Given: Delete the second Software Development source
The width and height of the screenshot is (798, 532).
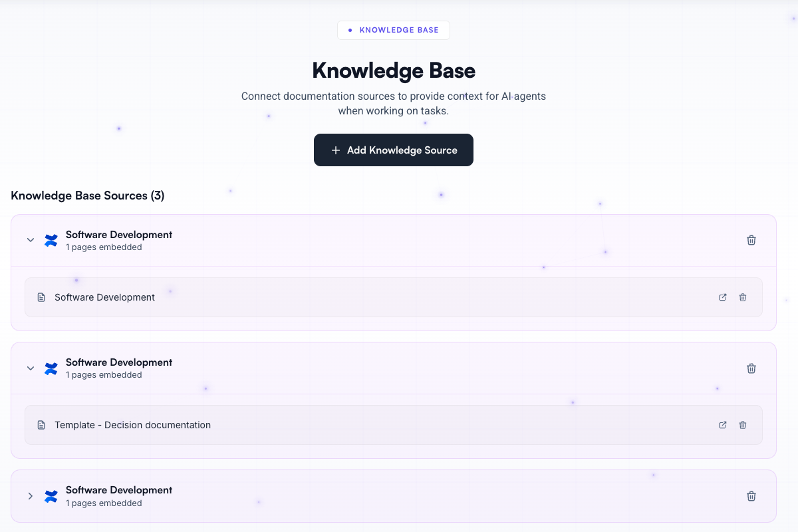Looking at the screenshot, I should (751, 368).
